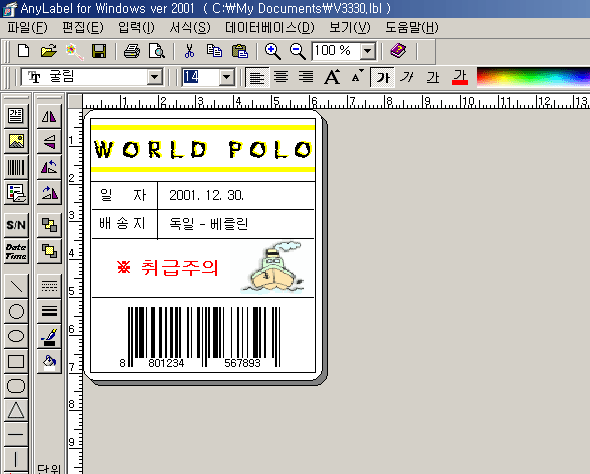This screenshot has width=590, height=474.
Task: Open the 보기(V) menu
Action: [x=350, y=27]
